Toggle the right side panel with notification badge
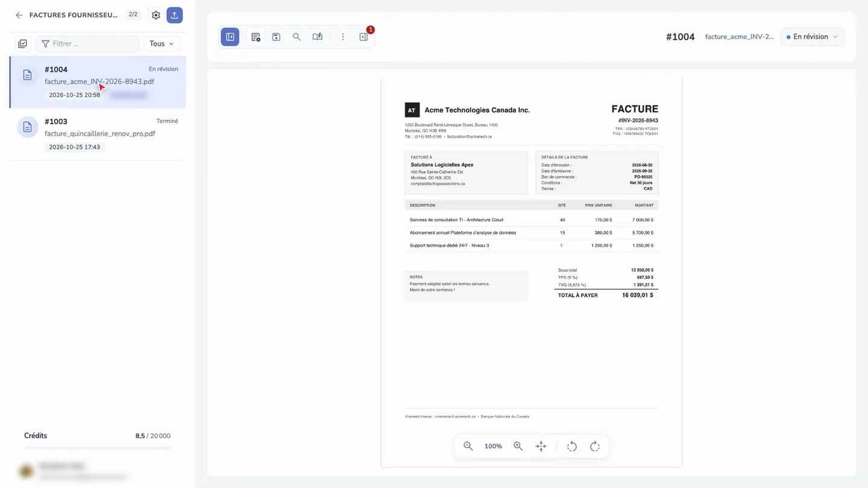 pos(363,37)
